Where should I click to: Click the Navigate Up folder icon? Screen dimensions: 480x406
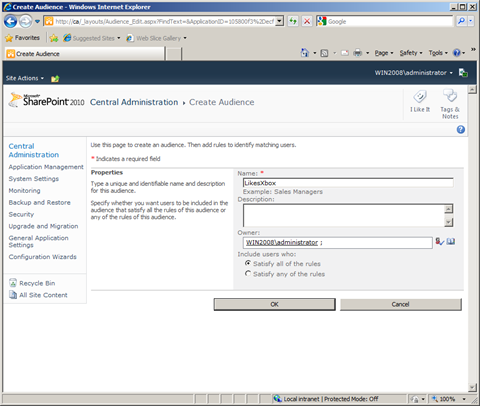point(55,79)
